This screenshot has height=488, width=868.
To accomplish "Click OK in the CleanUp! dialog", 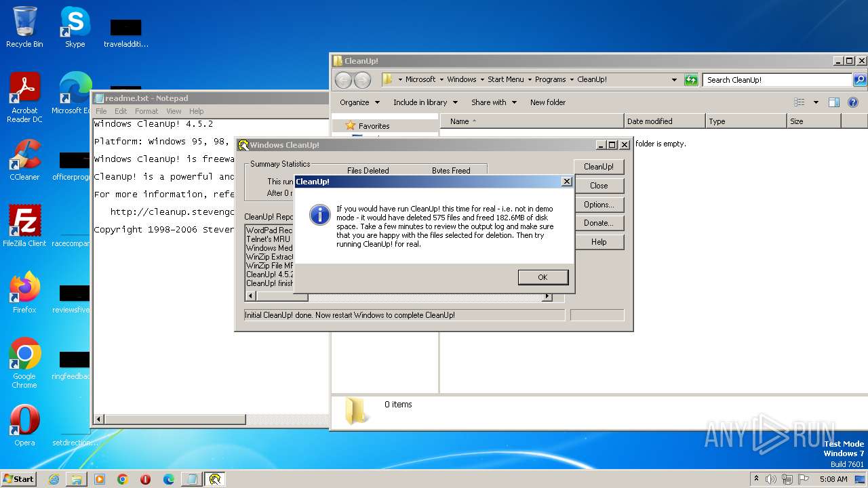I will [x=542, y=277].
